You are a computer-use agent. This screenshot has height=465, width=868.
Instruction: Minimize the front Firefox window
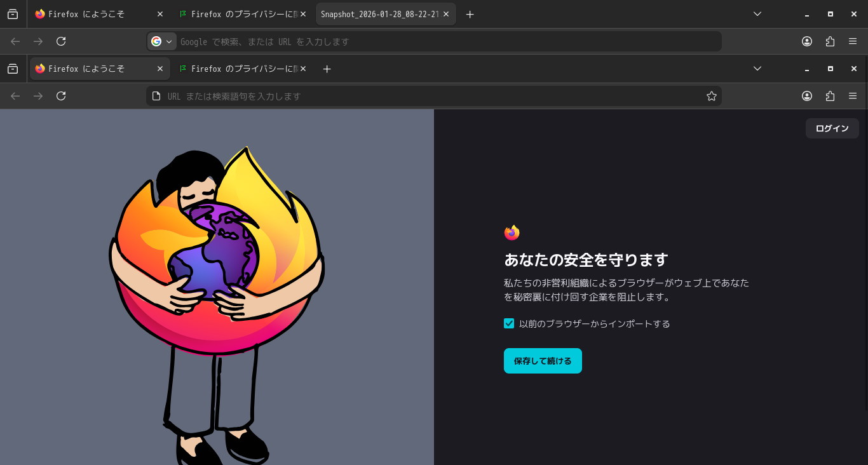pos(807,69)
